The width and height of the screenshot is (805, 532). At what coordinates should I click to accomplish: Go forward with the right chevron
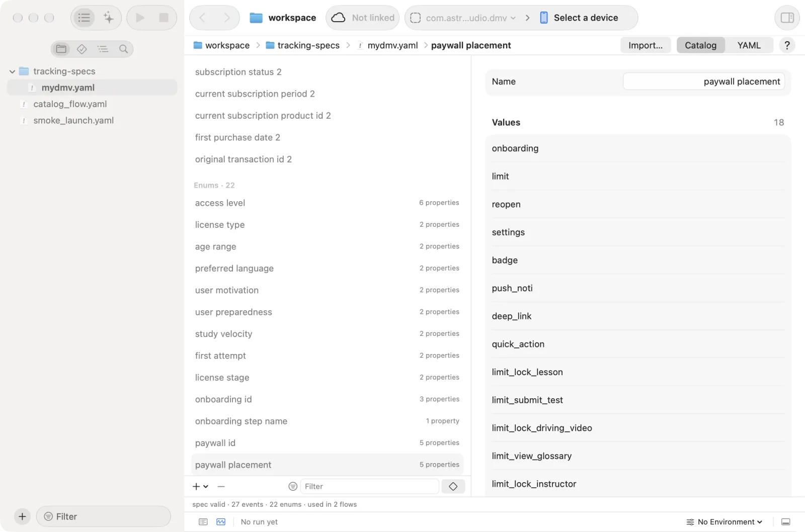[227, 18]
